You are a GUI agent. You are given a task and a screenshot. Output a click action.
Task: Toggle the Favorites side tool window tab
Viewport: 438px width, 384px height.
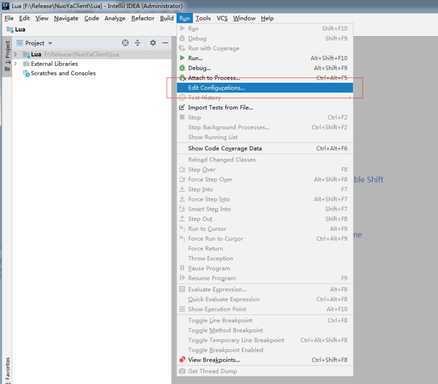tap(7, 370)
